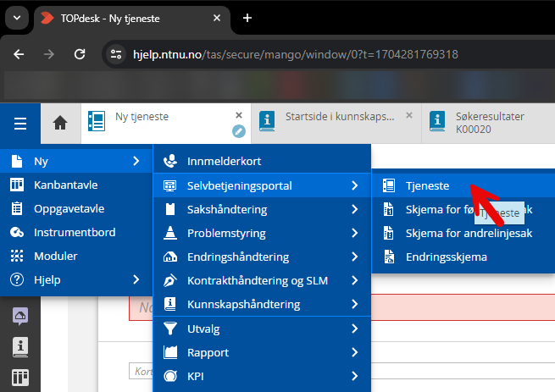Click the Ny tjeneste tab service icon
Screen dimensions: 555x392
click(x=97, y=121)
